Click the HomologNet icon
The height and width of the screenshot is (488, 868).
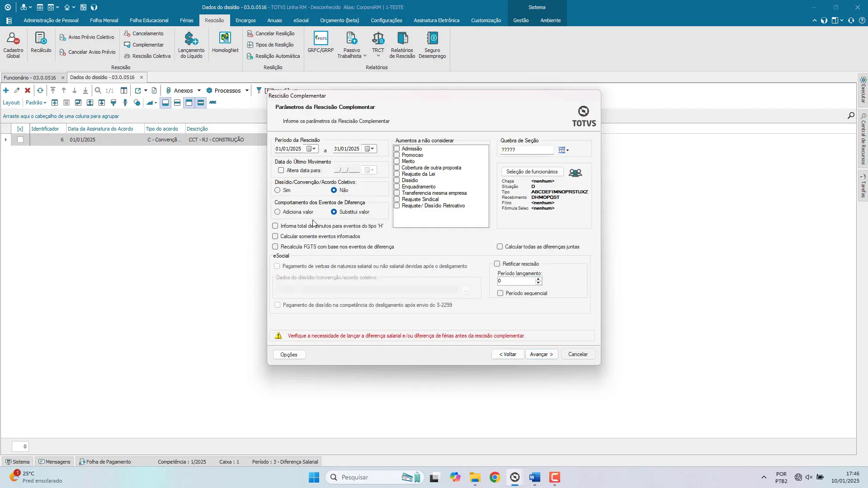point(225,43)
